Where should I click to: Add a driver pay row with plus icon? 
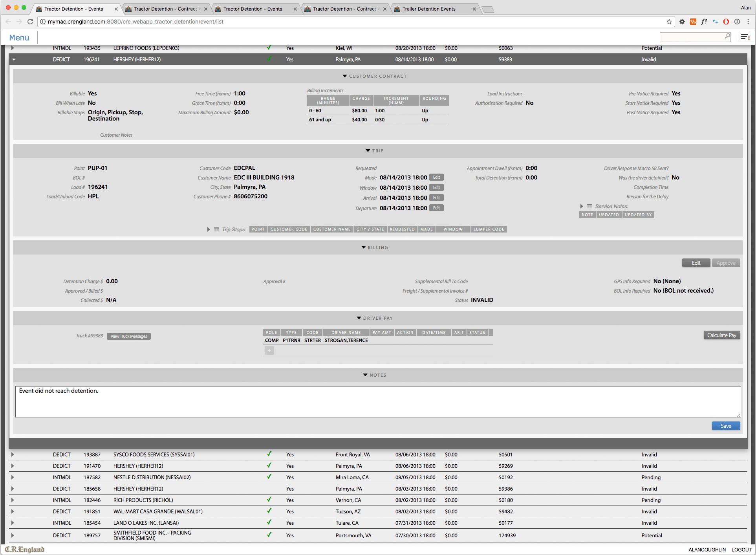point(269,350)
